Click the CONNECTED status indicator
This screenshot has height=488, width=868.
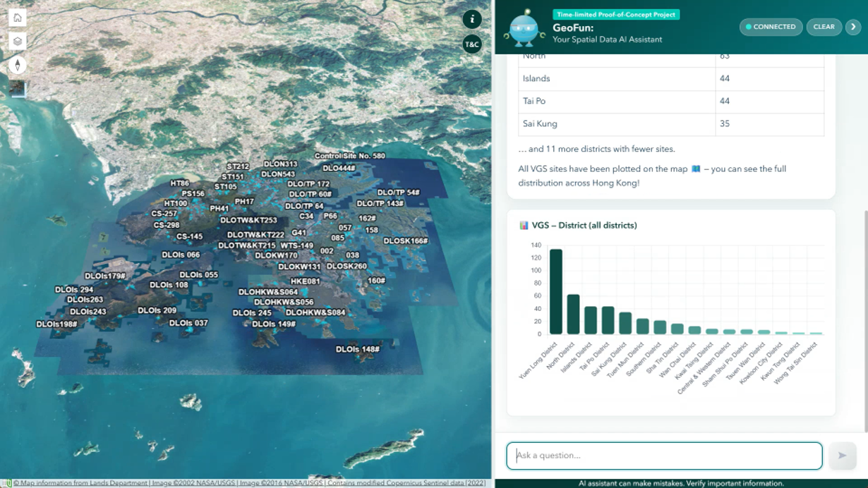[771, 27]
